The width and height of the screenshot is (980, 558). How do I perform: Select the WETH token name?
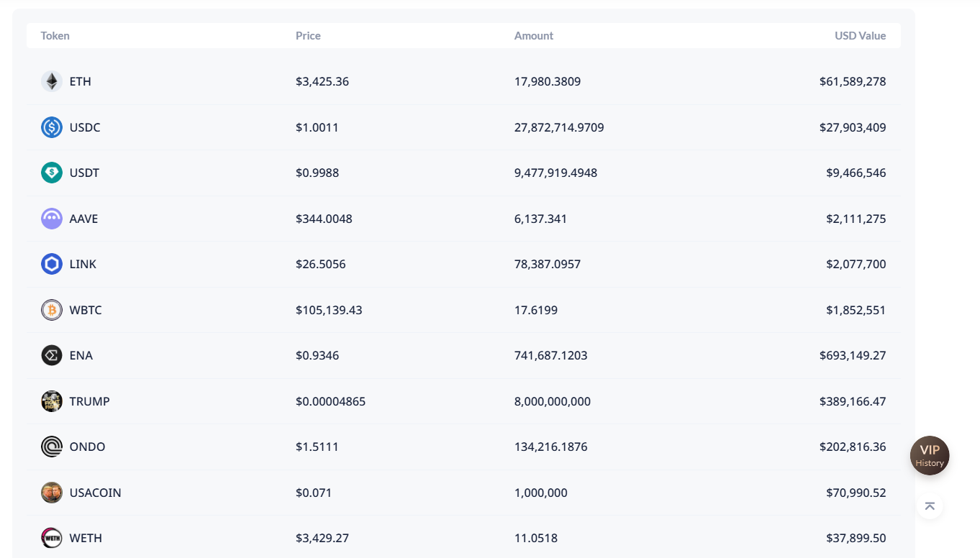click(x=86, y=538)
